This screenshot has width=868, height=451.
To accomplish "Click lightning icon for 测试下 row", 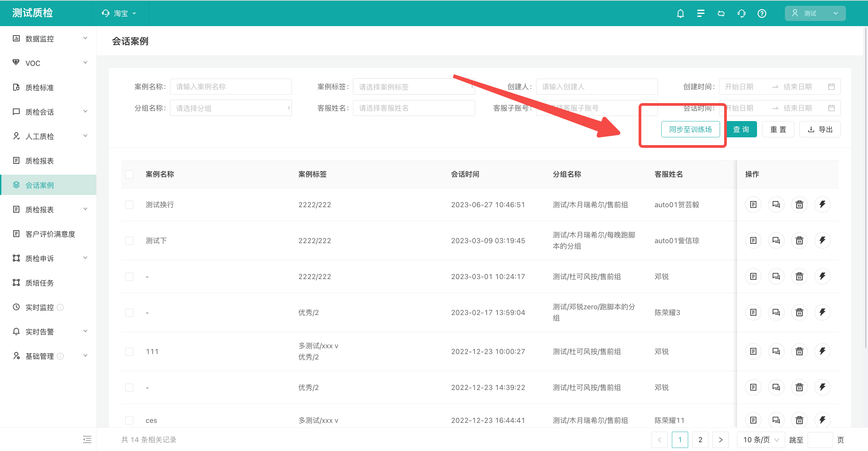I will point(823,240).
